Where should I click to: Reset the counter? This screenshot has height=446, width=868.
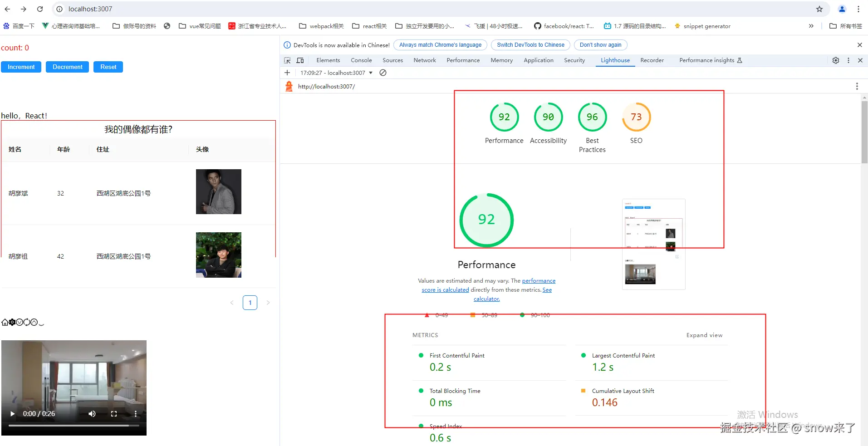click(x=108, y=67)
